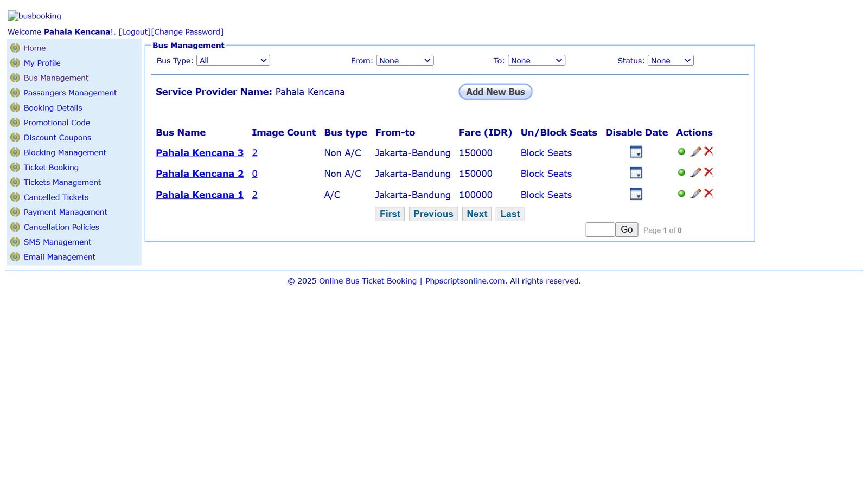Open the Bus Type dropdown
The width and height of the screenshot is (868, 488).
(x=233, y=60)
